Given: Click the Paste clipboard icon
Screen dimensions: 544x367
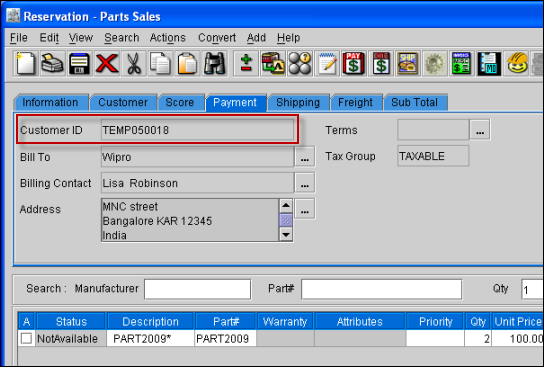Looking at the screenshot, I should [x=187, y=63].
